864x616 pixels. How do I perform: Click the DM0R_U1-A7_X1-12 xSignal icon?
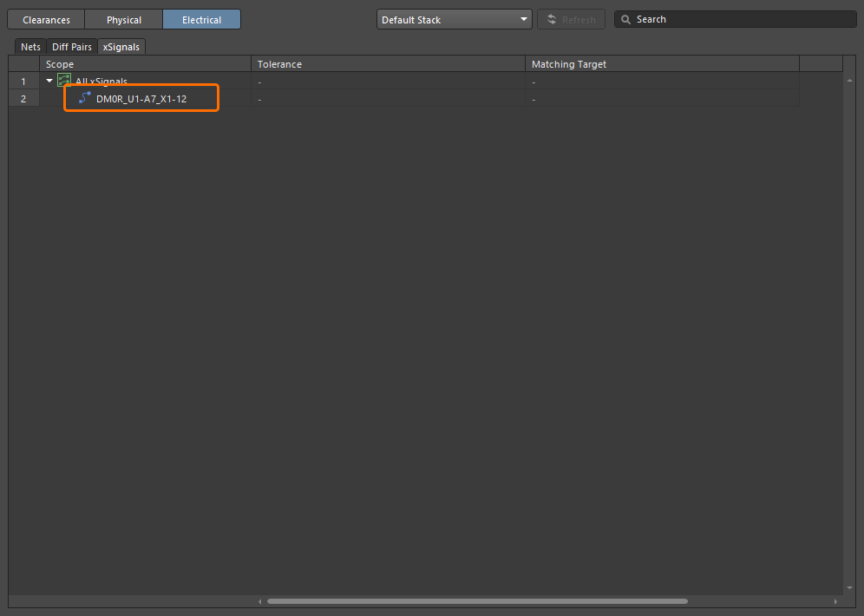(x=84, y=98)
